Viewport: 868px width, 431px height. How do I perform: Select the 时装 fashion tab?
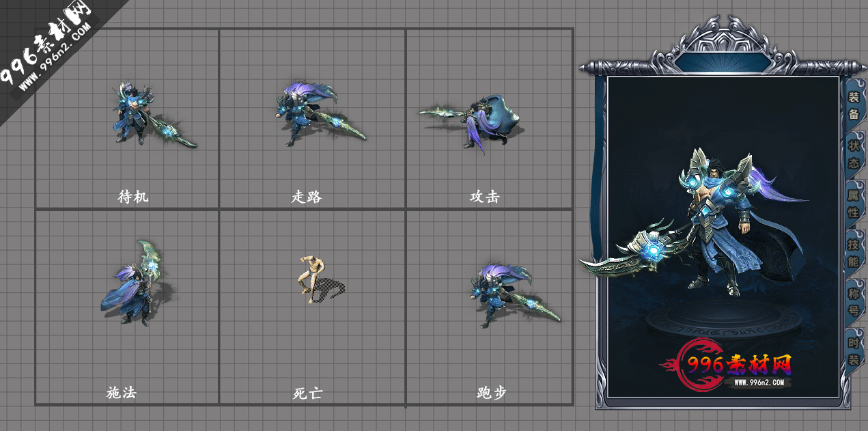(854, 351)
